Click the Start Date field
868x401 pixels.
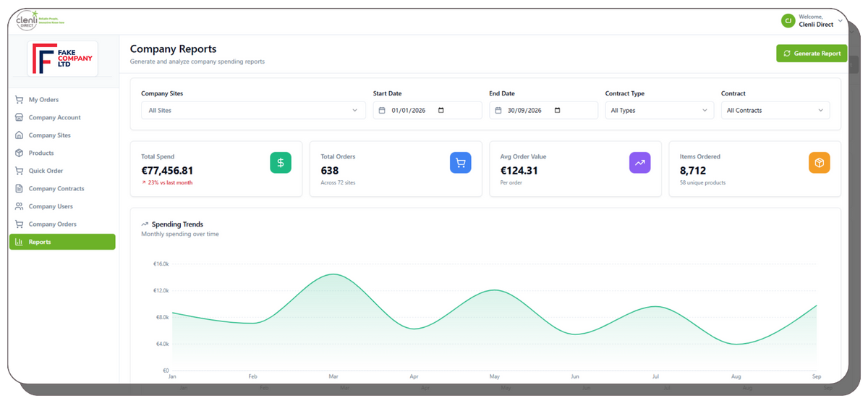427,111
